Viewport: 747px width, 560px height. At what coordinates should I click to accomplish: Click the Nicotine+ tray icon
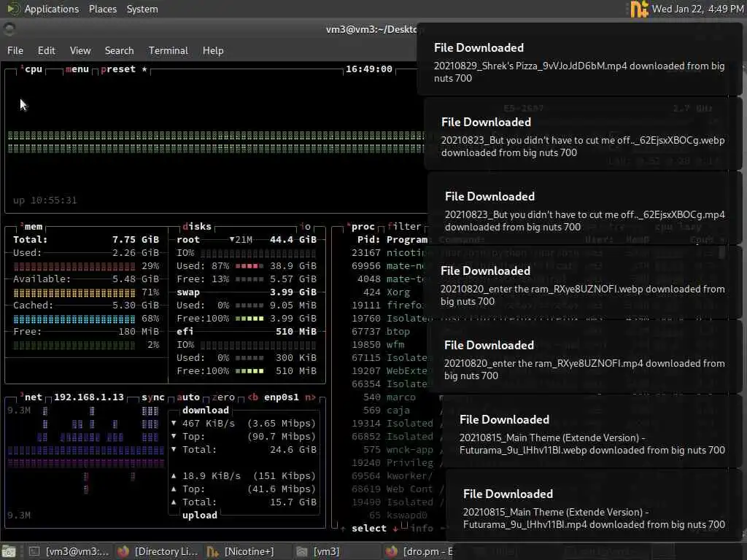click(639, 9)
